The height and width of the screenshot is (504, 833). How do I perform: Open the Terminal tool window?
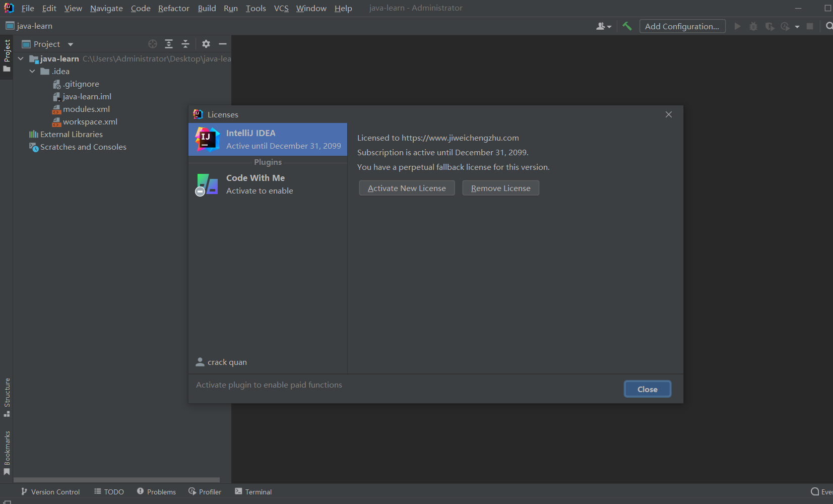[253, 491]
